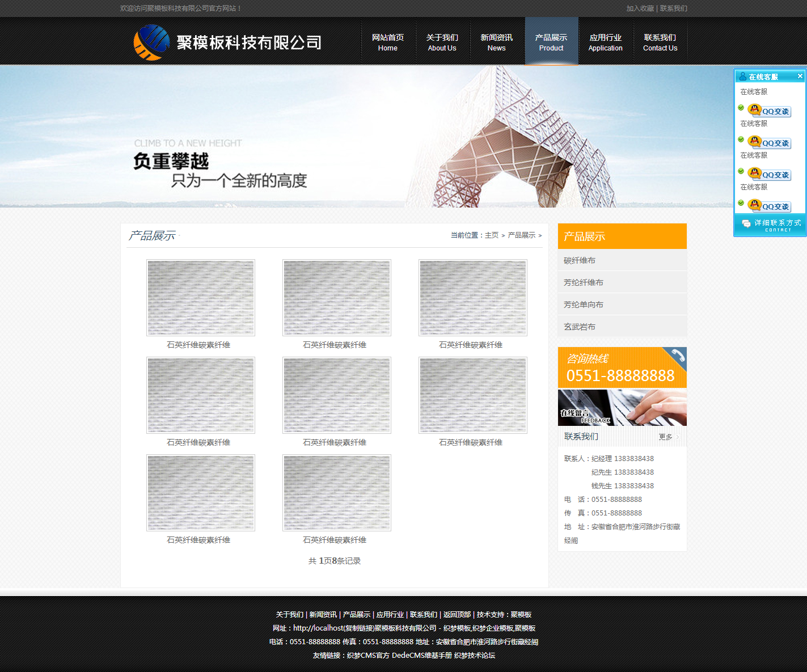This screenshot has height=672, width=807.
Task: Select the 碳纤维布 category in sidebar
Action: pos(580,260)
